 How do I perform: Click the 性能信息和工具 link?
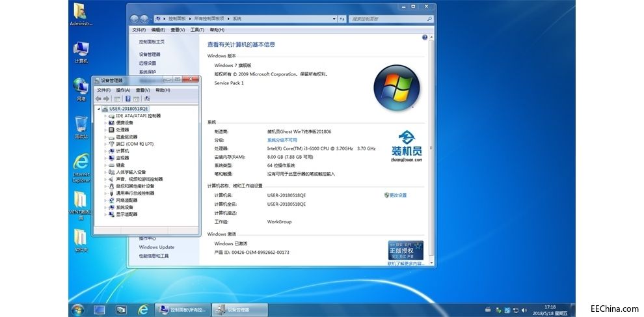tap(154, 256)
